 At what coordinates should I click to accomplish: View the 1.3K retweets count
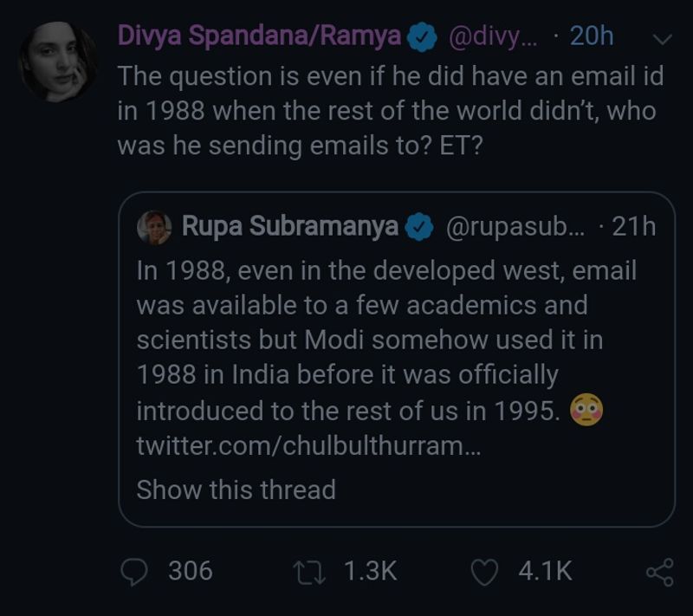click(x=370, y=571)
